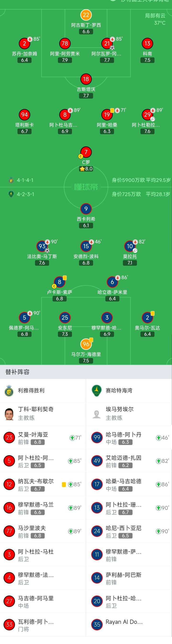Open substitute 纳瓦夫-布歇尔 number 12 entry
Screen dimensions: 172x644
[43, 484]
